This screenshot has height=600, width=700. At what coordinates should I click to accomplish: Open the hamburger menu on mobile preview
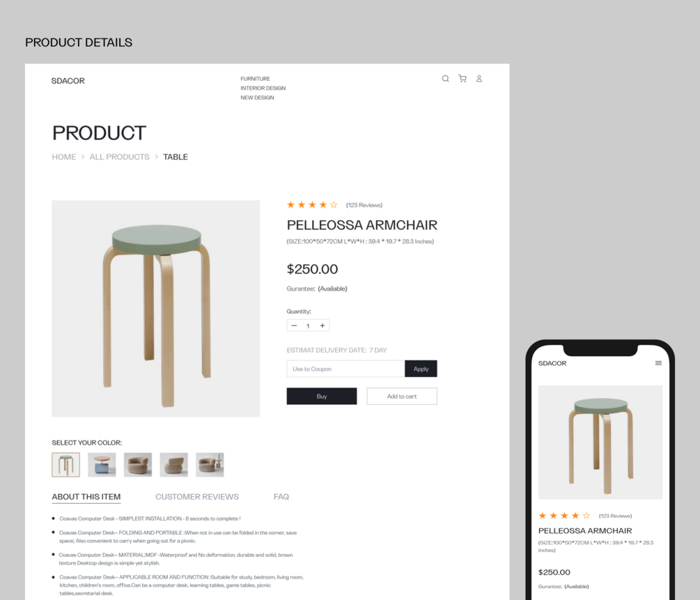click(658, 363)
